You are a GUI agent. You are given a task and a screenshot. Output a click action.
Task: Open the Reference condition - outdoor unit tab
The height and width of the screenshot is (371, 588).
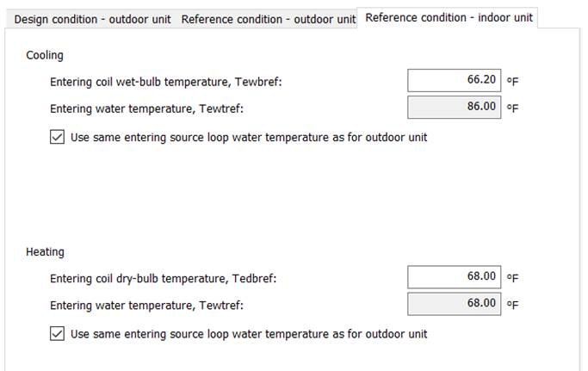269,19
